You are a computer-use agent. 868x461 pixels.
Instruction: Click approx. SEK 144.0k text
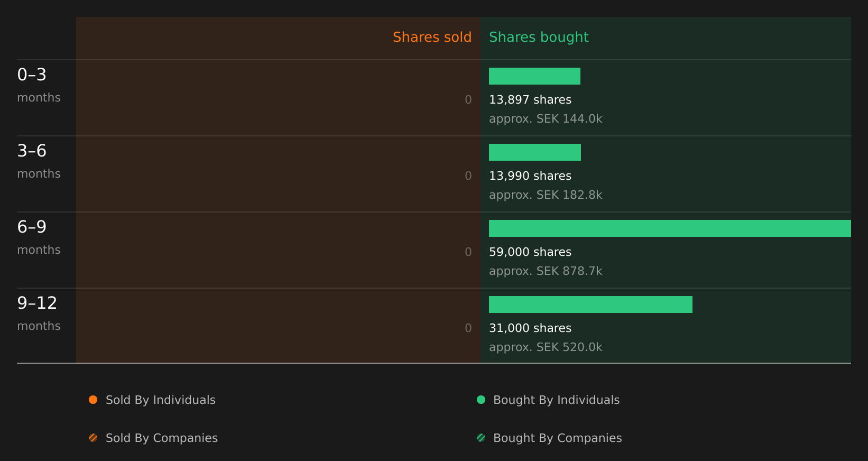(x=546, y=119)
